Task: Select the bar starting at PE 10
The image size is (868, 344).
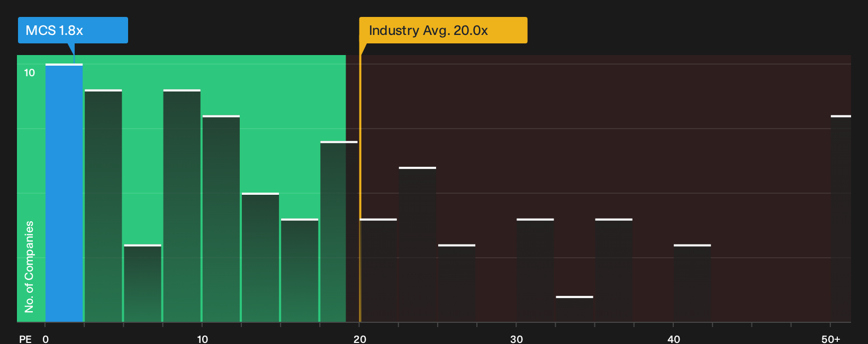Action: pyautogui.click(x=221, y=219)
